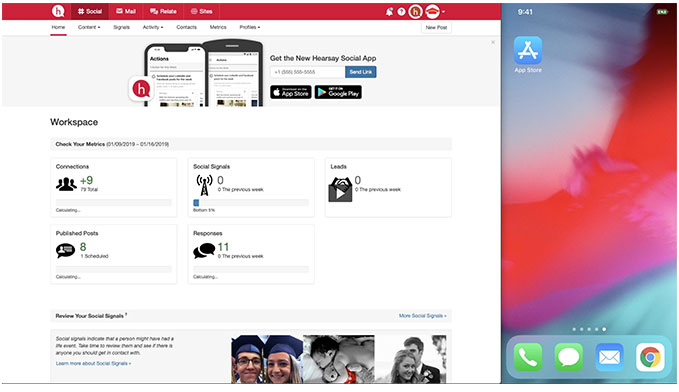Click the 11 responses count

(x=223, y=247)
